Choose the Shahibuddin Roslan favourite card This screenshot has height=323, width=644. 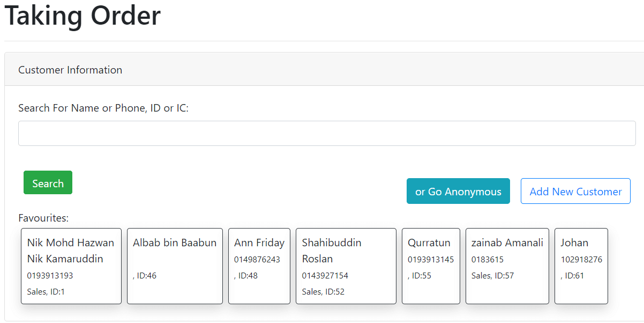click(x=346, y=266)
